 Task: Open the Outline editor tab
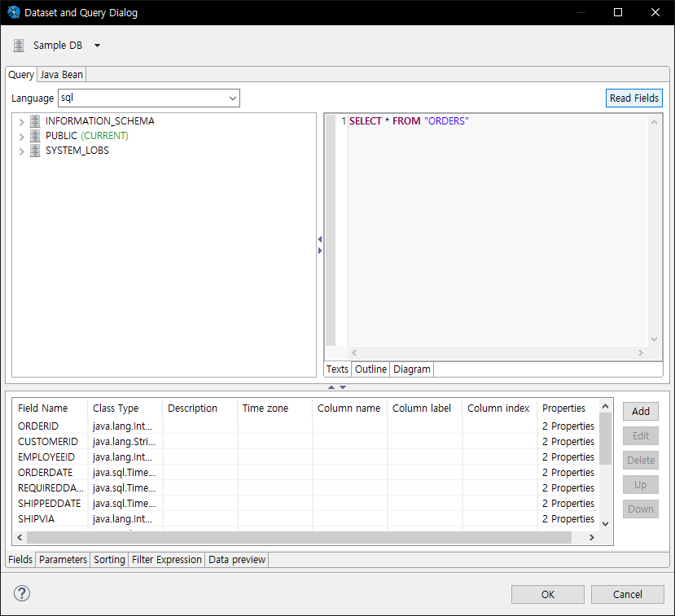pyautogui.click(x=370, y=369)
